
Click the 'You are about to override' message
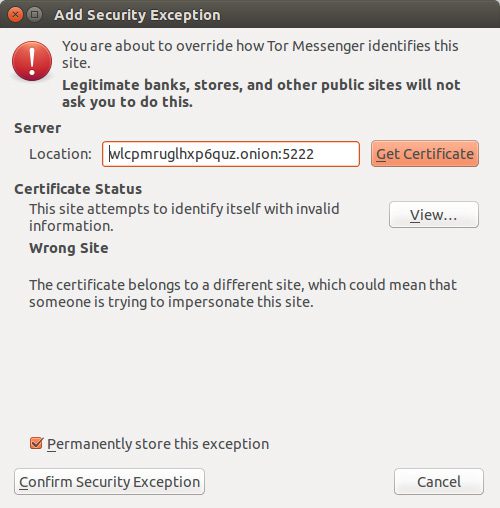point(260,54)
